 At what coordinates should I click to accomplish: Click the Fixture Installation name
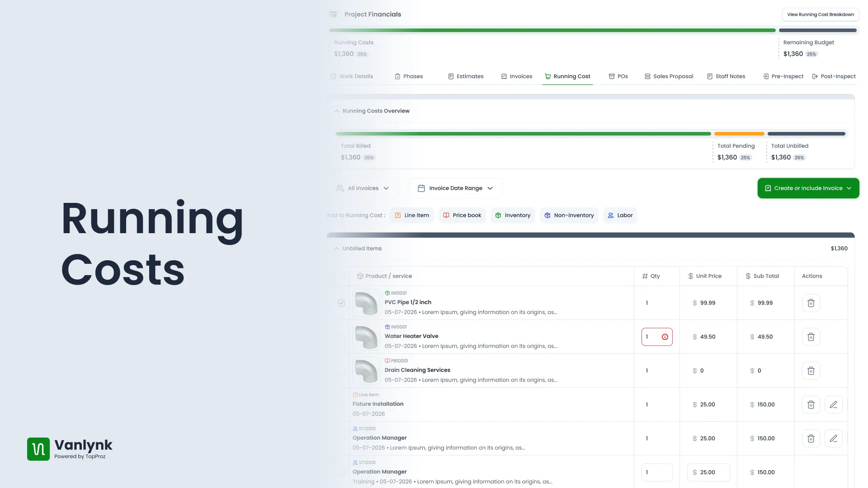tap(378, 404)
